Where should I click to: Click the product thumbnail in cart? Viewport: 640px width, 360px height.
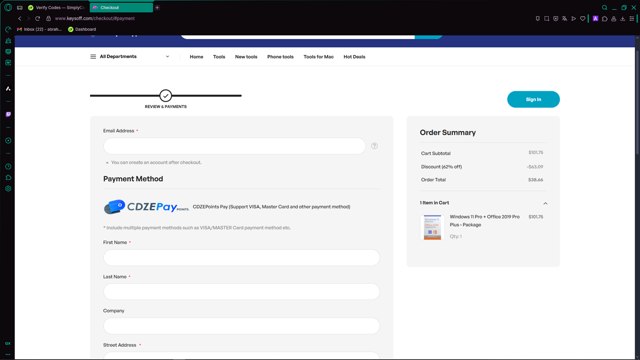(x=432, y=227)
